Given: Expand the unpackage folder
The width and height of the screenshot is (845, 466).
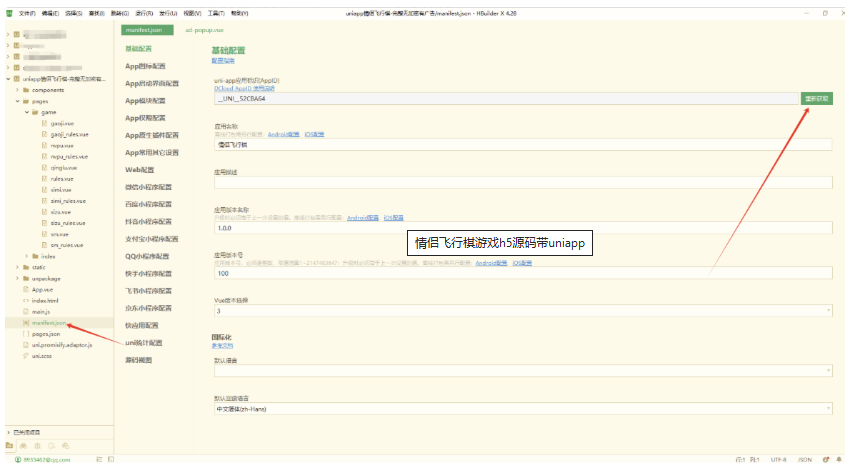Looking at the screenshot, I should 17,278.
